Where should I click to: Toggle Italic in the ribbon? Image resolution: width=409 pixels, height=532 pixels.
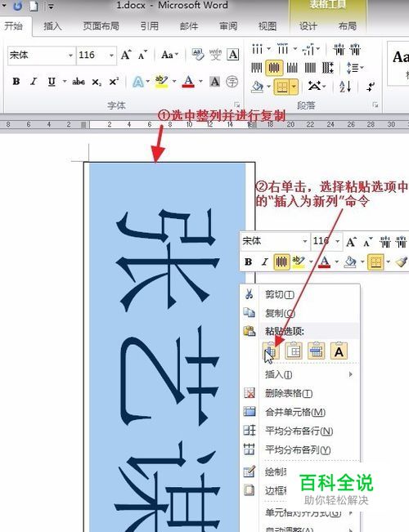click(34, 82)
